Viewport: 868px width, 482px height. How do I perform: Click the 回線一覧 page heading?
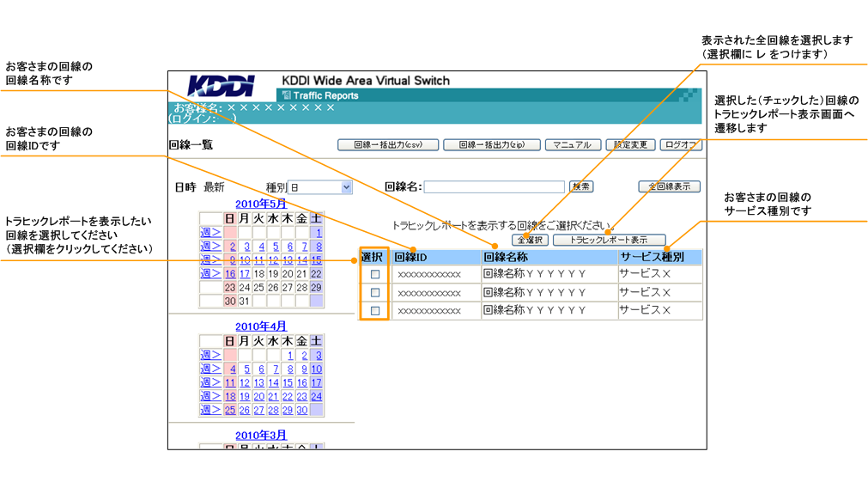pos(191,144)
